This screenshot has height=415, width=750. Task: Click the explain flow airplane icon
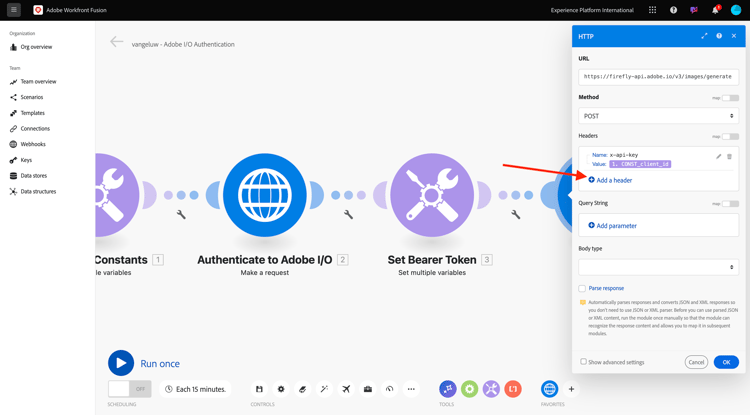[x=346, y=389]
